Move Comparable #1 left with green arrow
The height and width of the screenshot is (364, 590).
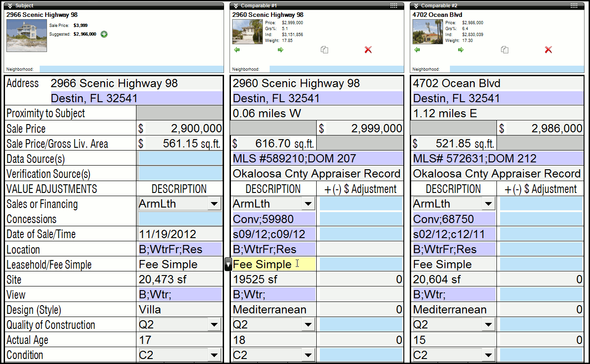(x=237, y=50)
